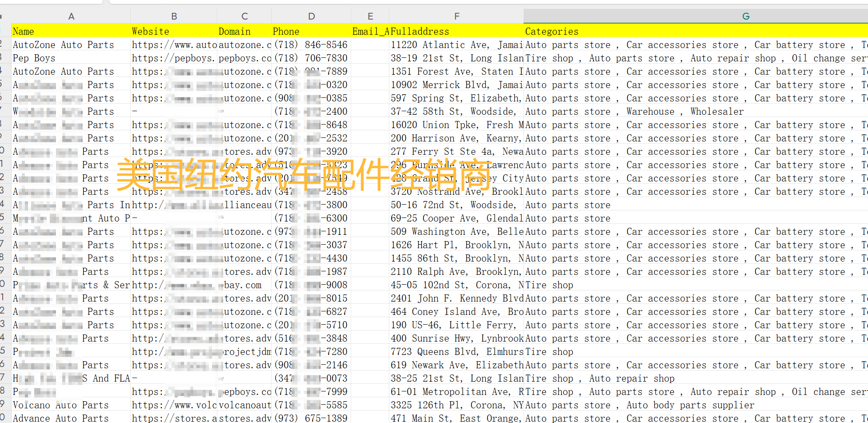Select 'Auto parts store , Warehouse , Wholesaler' cell
This screenshot has height=423, width=868.
(x=696, y=112)
